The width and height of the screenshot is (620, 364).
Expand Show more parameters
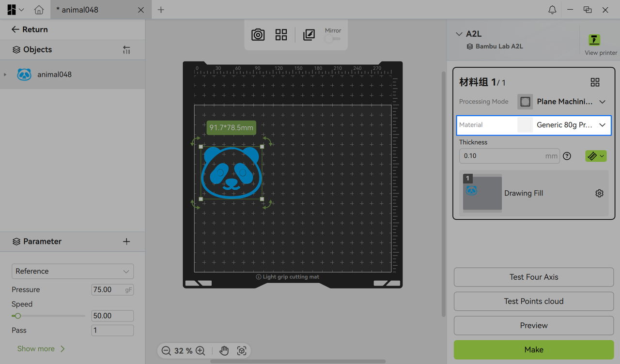point(41,349)
